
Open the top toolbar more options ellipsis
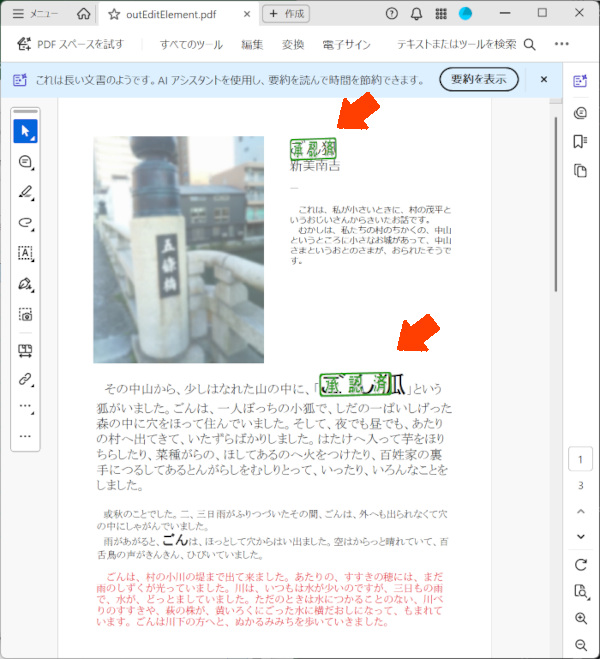coord(562,44)
